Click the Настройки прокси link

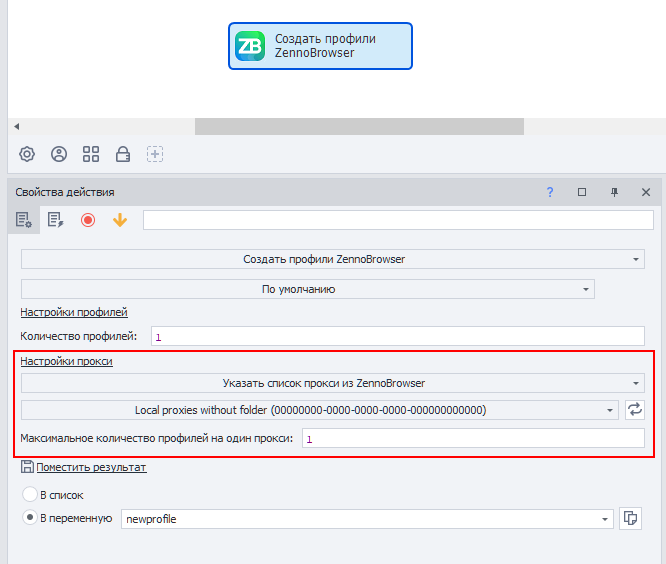pyautogui.click(x=66, y=361)
